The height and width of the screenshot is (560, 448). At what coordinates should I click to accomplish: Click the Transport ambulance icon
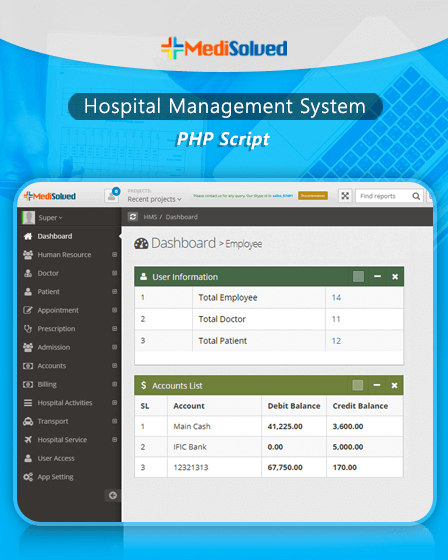pos(28,421)
